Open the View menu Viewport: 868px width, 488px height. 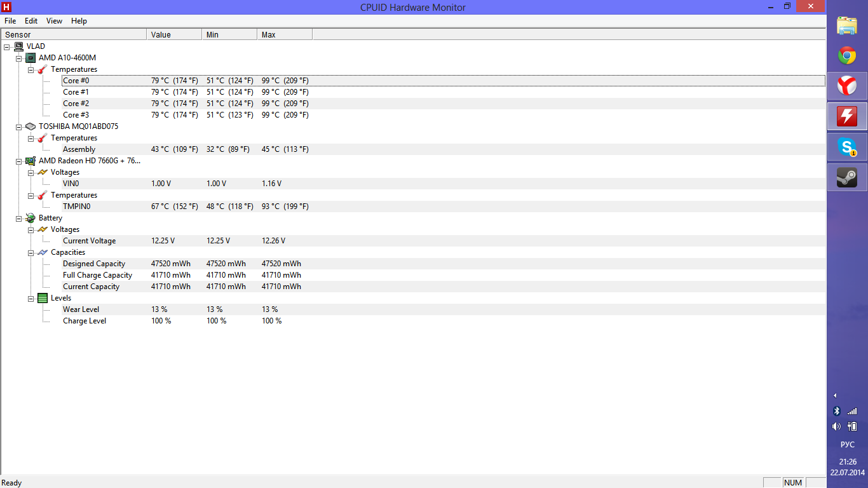(x=55, y=21)
